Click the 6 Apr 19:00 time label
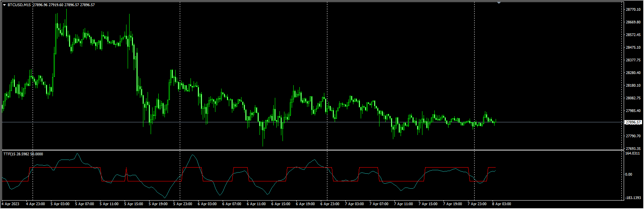Screen dimensions: 644x209 pyautogui.click(x=305, y=204)
